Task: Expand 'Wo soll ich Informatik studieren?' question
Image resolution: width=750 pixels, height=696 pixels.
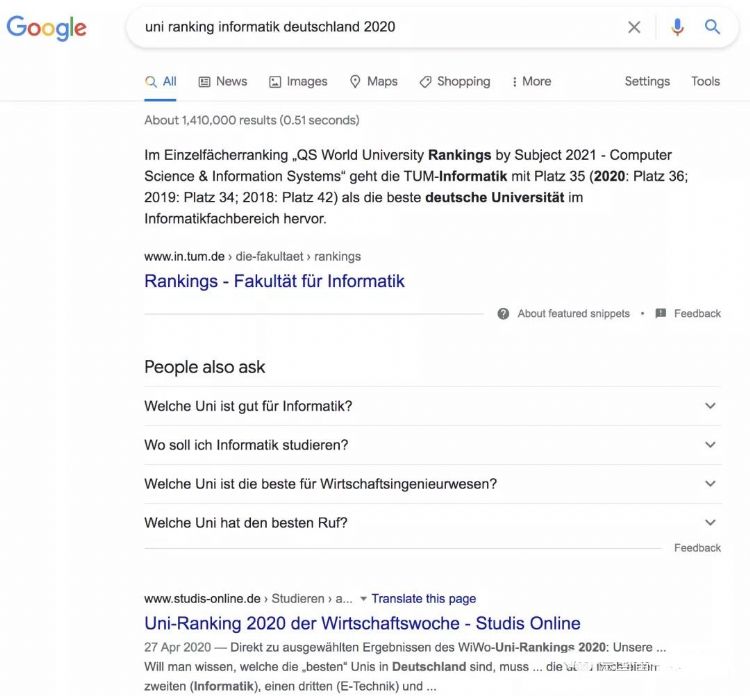Action: click(x=433, y=445)
